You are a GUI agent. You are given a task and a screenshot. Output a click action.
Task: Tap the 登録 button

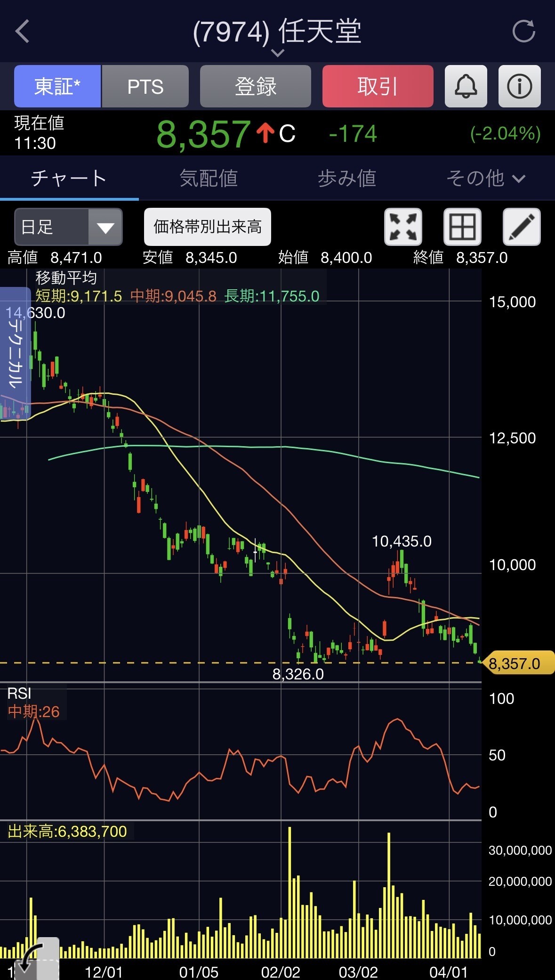[x=256, y=86]
